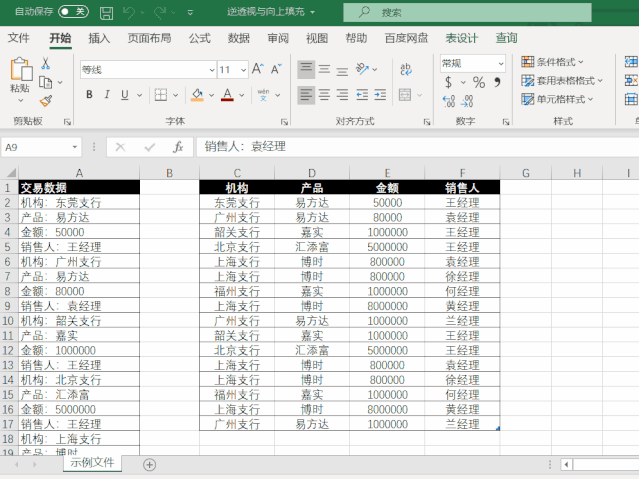
Task: Switch to the 插入 ribbon tab
Action: (x=99, y=38)
